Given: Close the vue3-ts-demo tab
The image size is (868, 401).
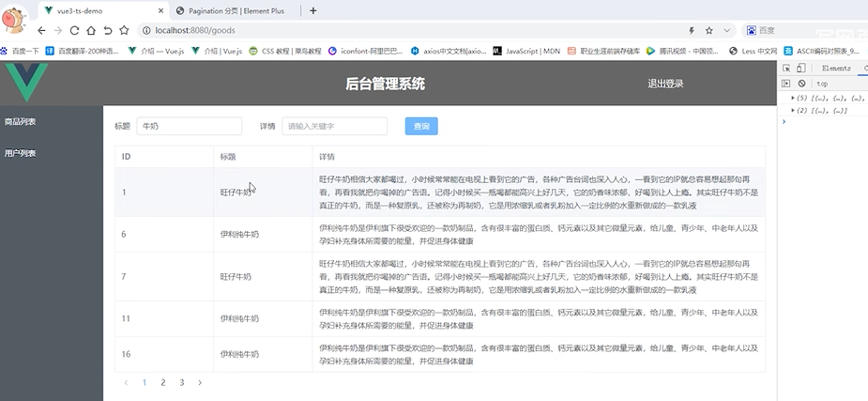Looking at the screenshot, I should pos(161,10).
